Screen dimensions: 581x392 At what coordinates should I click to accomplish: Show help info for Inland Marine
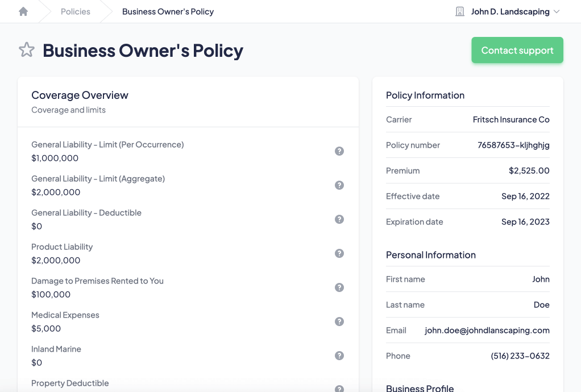tap(339, 356)
